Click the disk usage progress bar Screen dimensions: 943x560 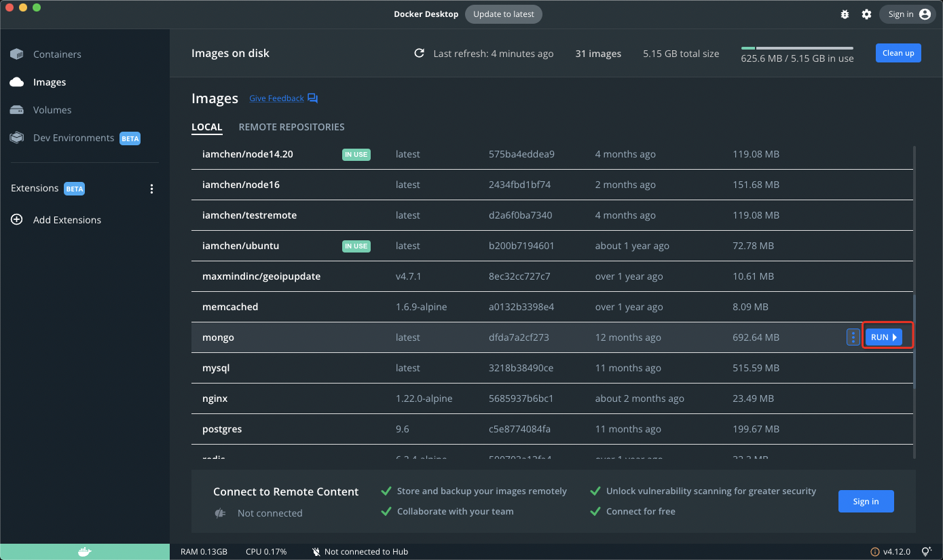point(797,48)
